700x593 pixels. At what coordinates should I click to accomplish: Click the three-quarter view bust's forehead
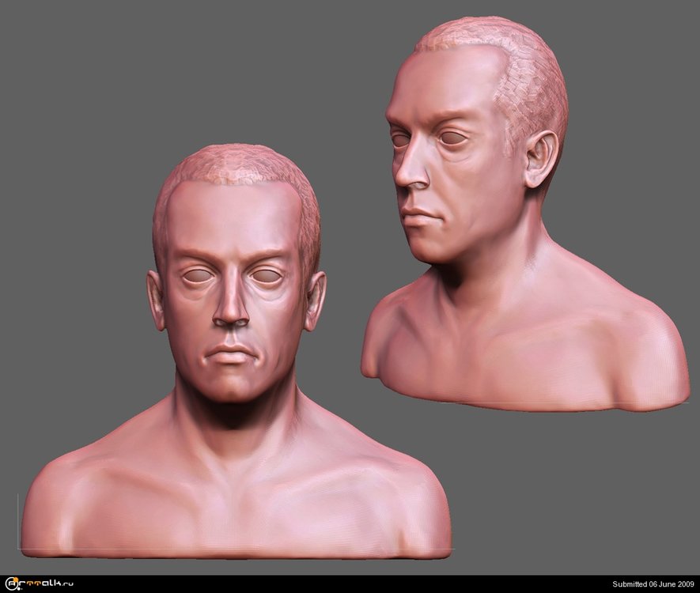[x=443, y=87]
